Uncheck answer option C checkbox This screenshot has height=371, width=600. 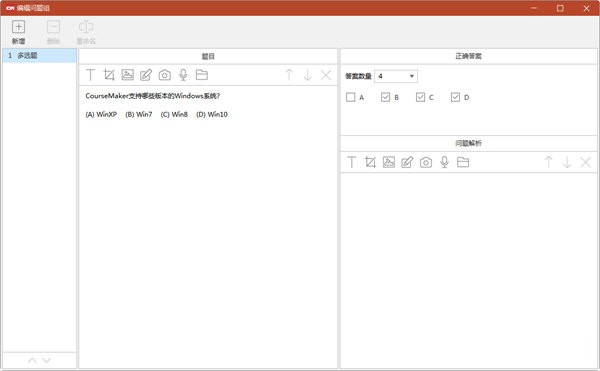[x=420, y=97]
